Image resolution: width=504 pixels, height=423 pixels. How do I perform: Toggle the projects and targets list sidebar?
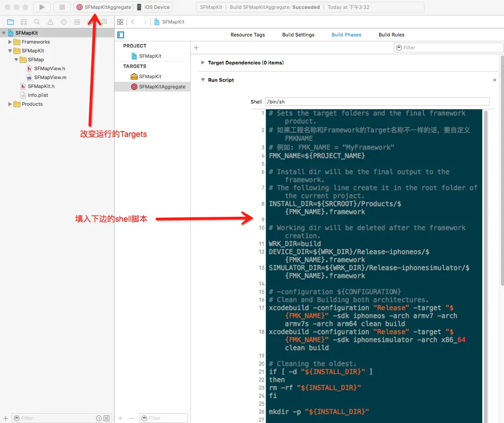click(x=121, y=35)
